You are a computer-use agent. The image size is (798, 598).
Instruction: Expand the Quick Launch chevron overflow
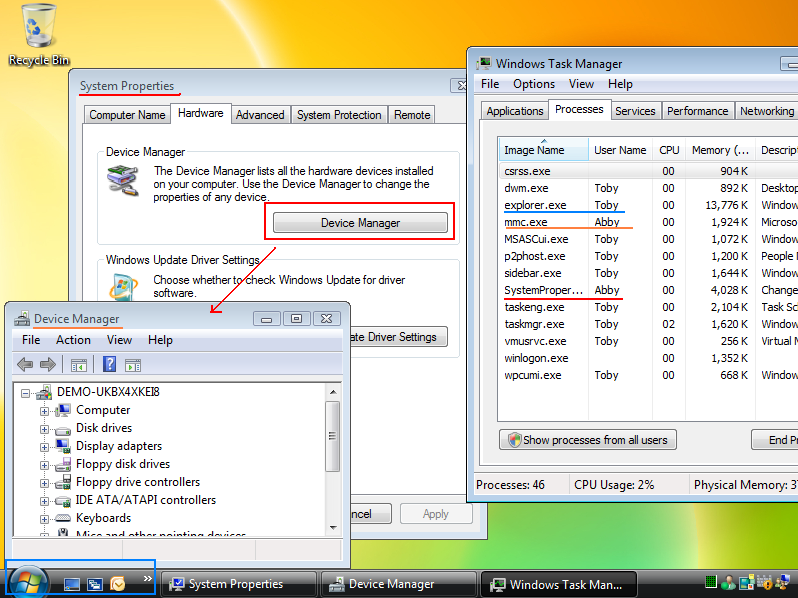click(x=148, y=579)
